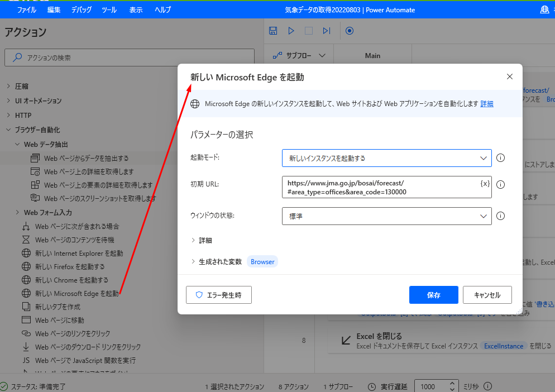Select Web ページで JavaScript 関数を実行 action
The height and width of the screenshot is (392, 555).
[79, 361]
